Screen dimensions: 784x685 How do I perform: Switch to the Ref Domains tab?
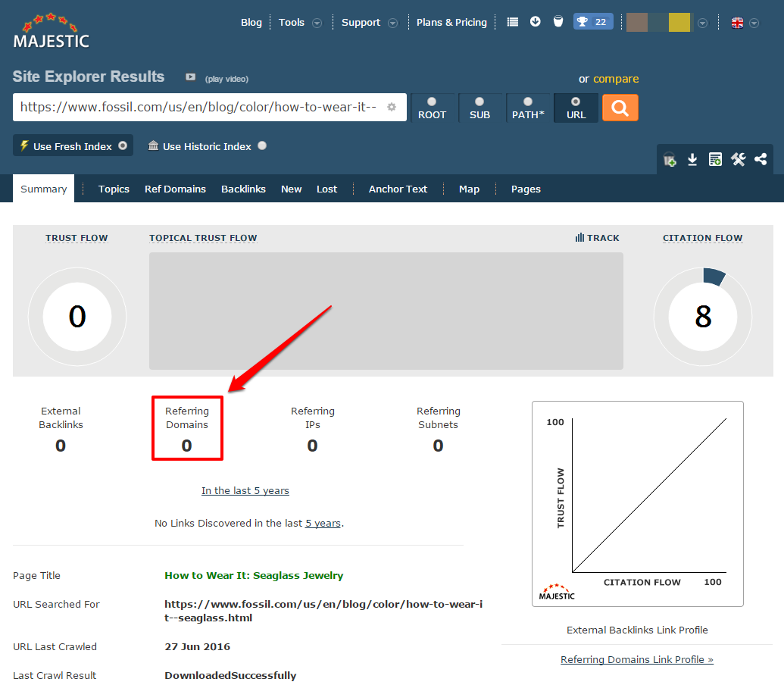click(175, 189)
